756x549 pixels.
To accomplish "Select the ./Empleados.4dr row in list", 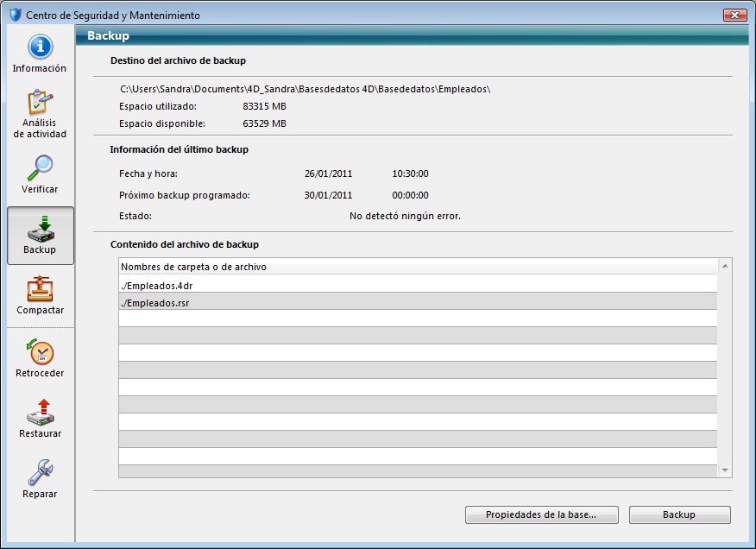I will (418, 284).
